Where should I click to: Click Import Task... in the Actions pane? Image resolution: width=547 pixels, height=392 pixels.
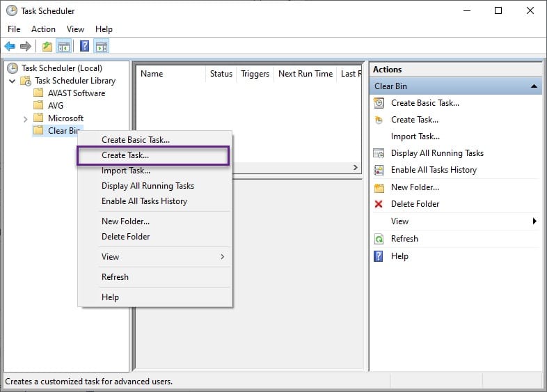point(415,136)
